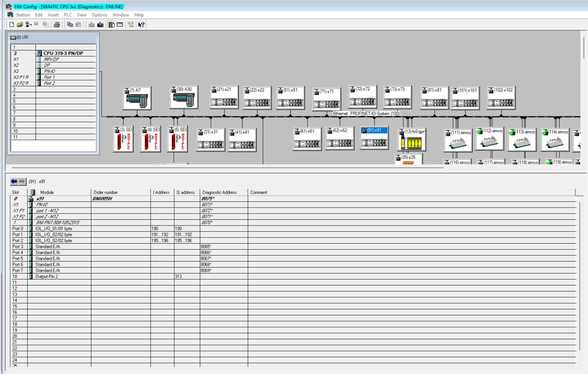Click the context Help arrow icon
This screenshot has width=588, height=374.
pyautogui.click(x=141, y=24)
